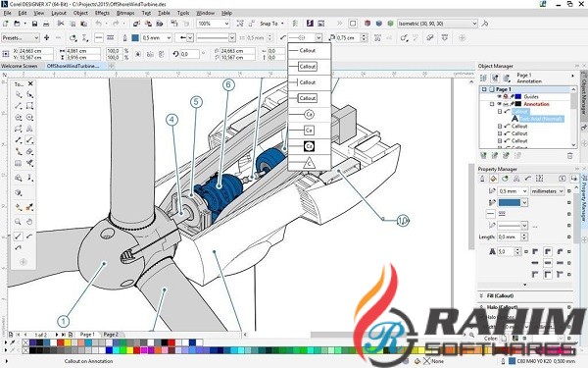Open the 0,5 mm outline width dropdown
This screenshot has width=588, height=368.
(157, 37)
